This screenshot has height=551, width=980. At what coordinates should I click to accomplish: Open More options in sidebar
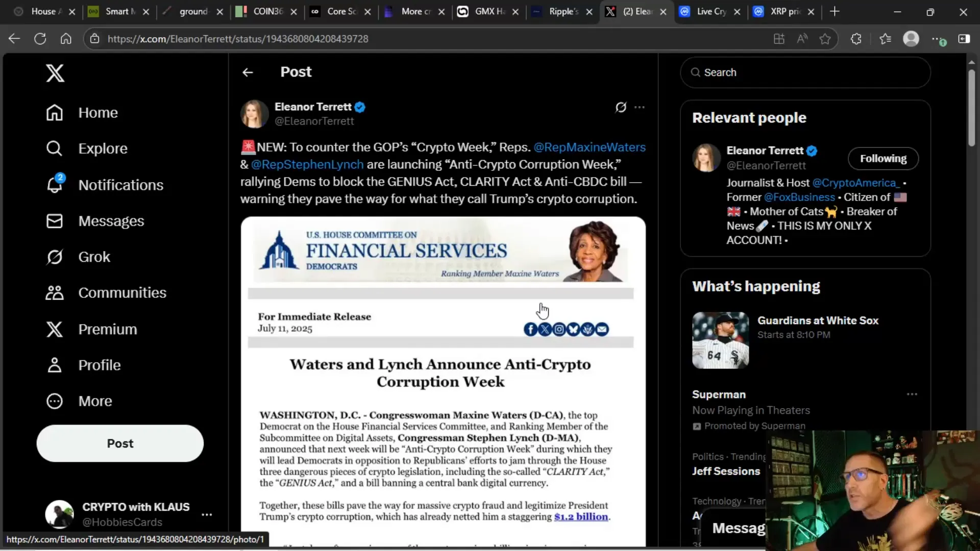point(79,401)
